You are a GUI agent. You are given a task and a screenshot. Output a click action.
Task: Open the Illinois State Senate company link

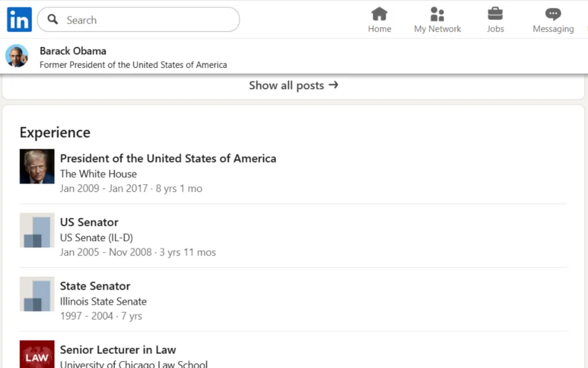(103, 301)
